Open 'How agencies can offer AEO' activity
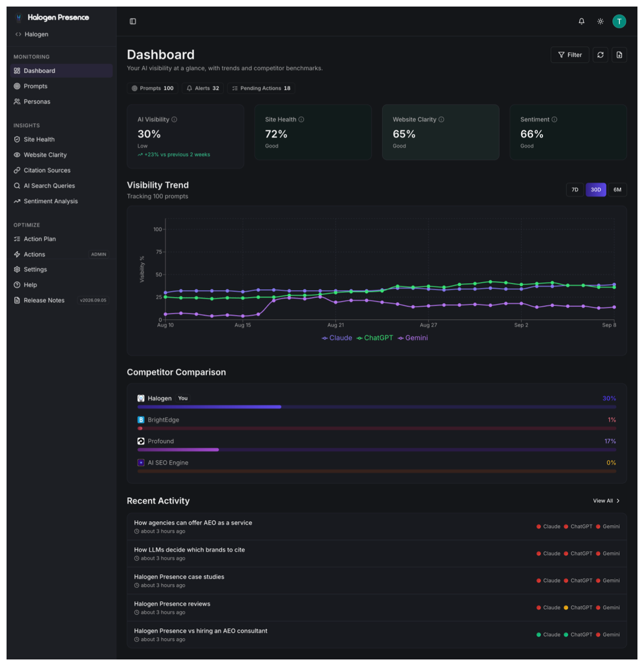 tap(377, 527)
